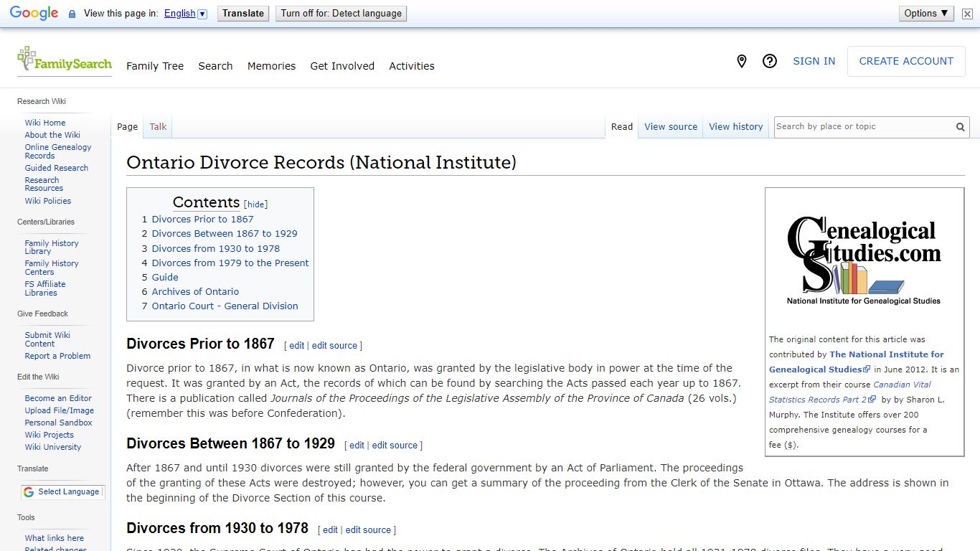Click CREATE ACCOUNT button
Viewport: 980px width, 551px height.
coord(906,61)
